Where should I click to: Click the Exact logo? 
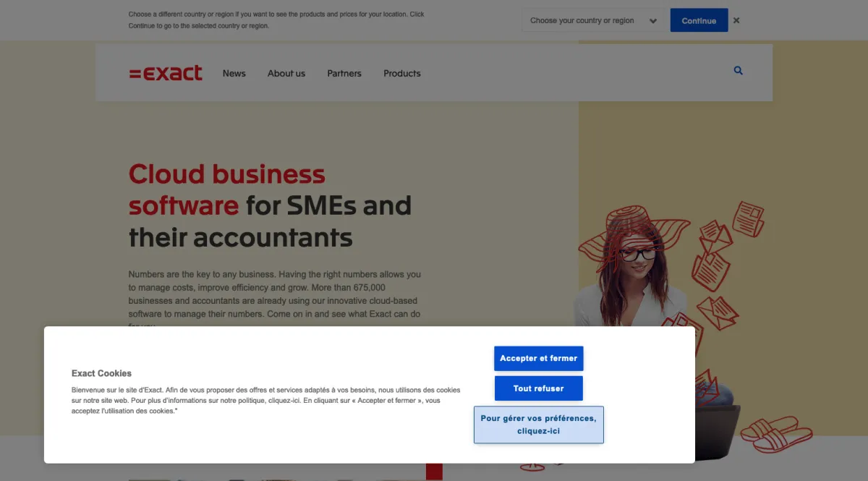(x=166, y=73)
